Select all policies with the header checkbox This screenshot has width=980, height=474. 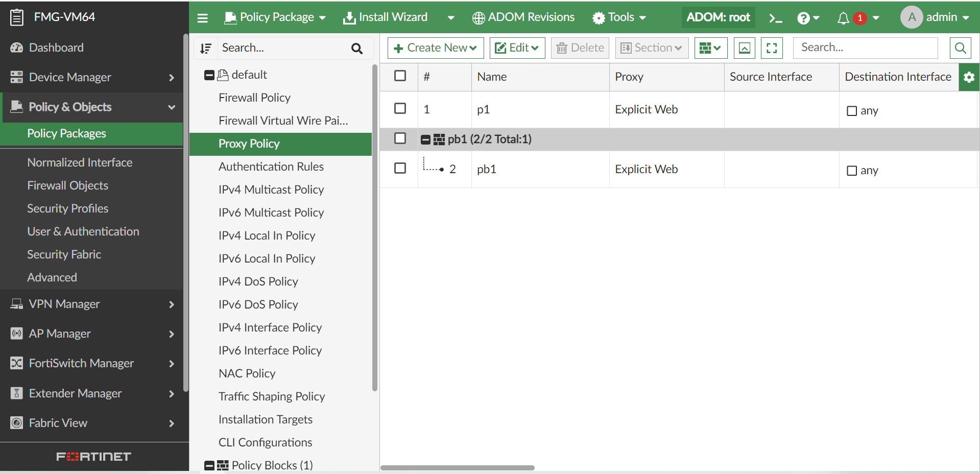(400, 75)
